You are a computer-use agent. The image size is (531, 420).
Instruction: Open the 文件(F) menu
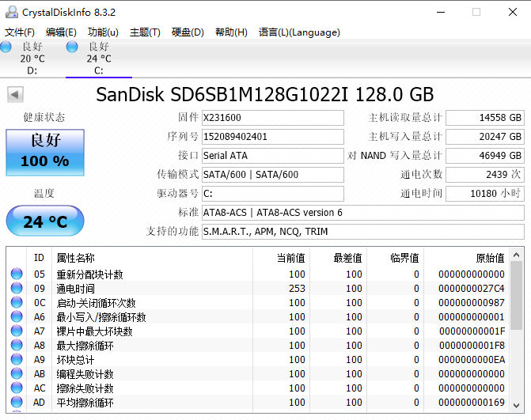pyautogui.click(x=20, y=32)
